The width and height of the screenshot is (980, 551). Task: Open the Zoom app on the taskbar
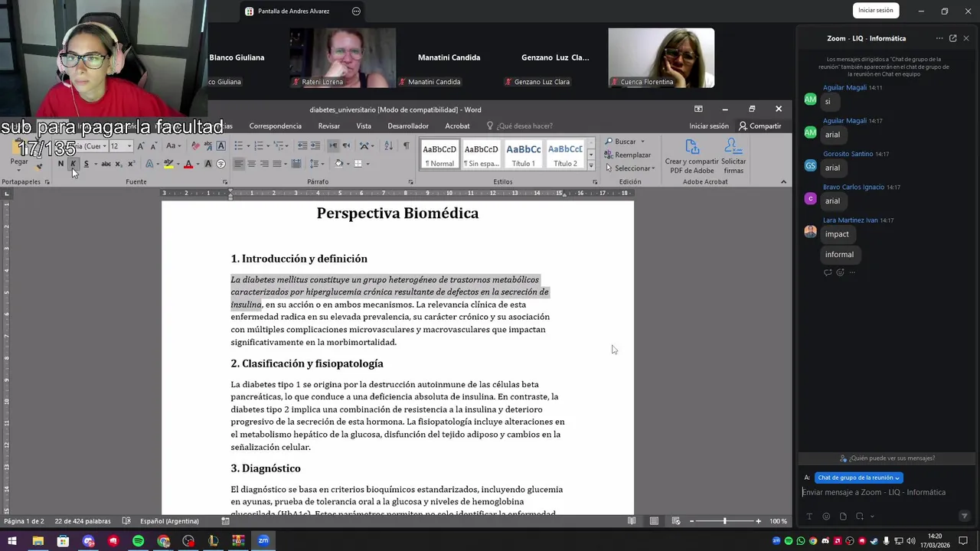(263, 541)
